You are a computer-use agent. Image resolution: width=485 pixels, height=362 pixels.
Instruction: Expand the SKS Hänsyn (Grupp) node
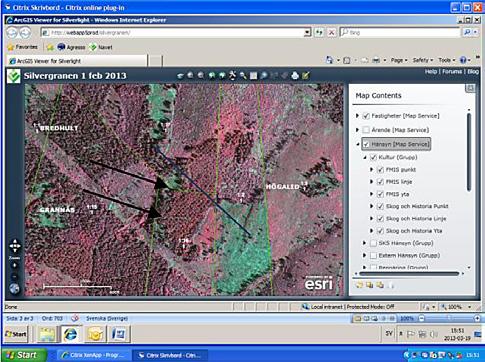pyautogui.click(x=365, y=243)
